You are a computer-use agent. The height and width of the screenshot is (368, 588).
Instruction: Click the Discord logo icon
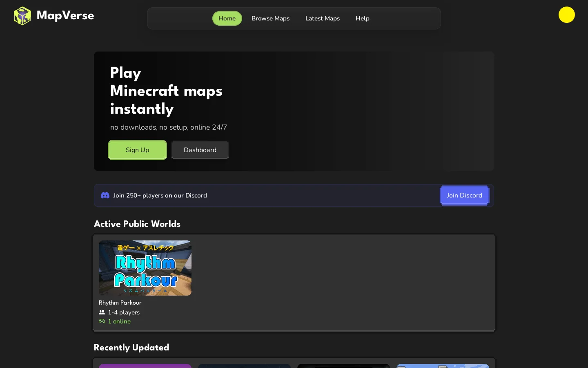[105, 195]
